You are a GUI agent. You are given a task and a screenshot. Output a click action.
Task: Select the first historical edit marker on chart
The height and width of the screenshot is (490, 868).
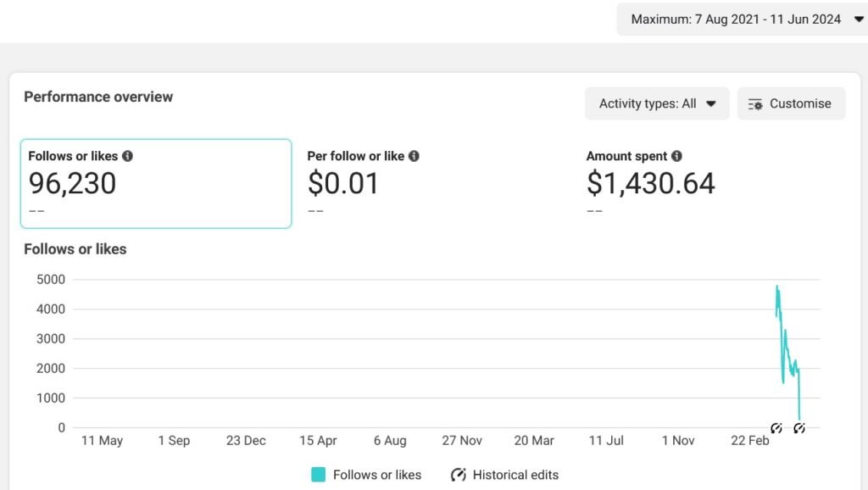point(776,428)
